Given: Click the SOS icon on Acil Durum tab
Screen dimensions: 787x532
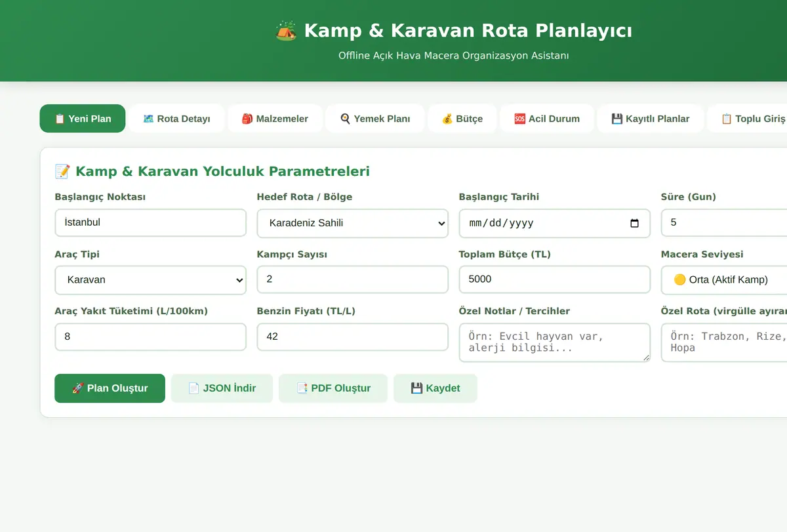Looking at the screenshot, I should [x=519, y=119].
